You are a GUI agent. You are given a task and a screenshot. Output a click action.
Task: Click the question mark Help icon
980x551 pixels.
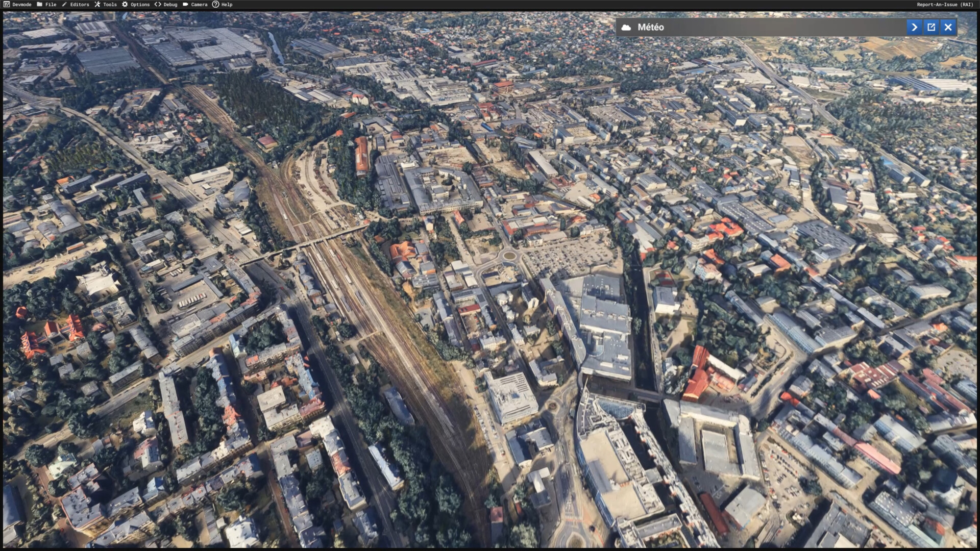(215, 5)
